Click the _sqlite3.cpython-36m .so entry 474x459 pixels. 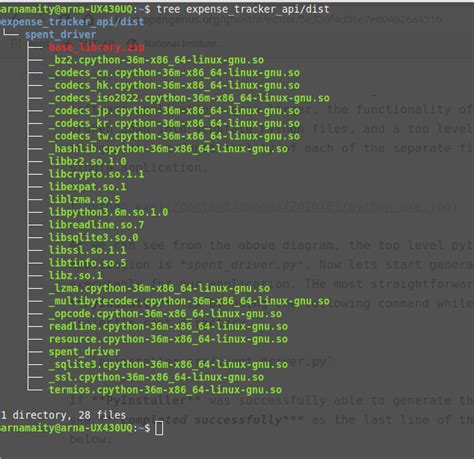168,364
